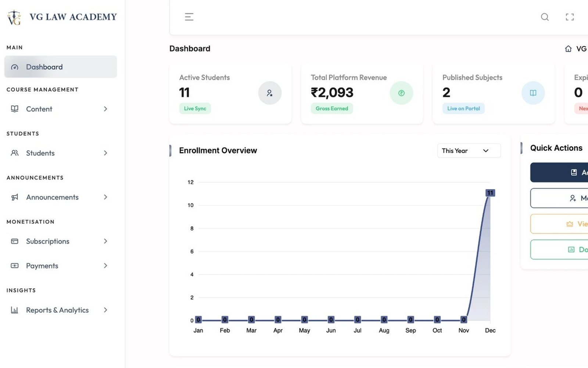Screen dimensions: 588x368
Task: Click the dark blue quick action button
Action: coord(559,173)
